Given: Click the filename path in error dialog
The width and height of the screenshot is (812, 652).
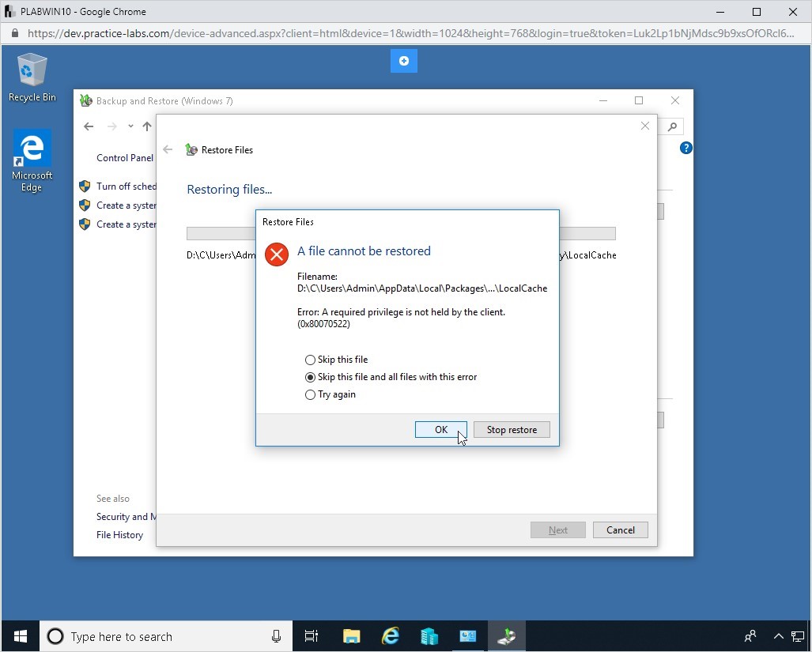Looking at the screenshot, I should 422,288.
